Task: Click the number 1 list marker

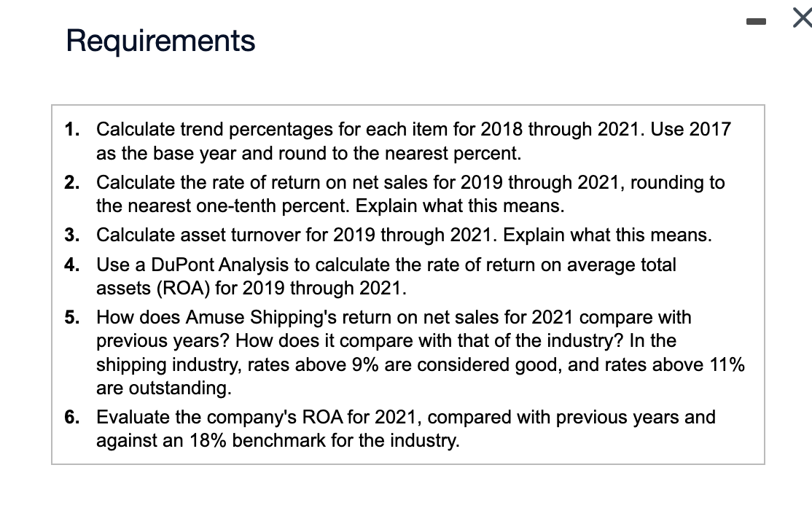Action: 71,129
